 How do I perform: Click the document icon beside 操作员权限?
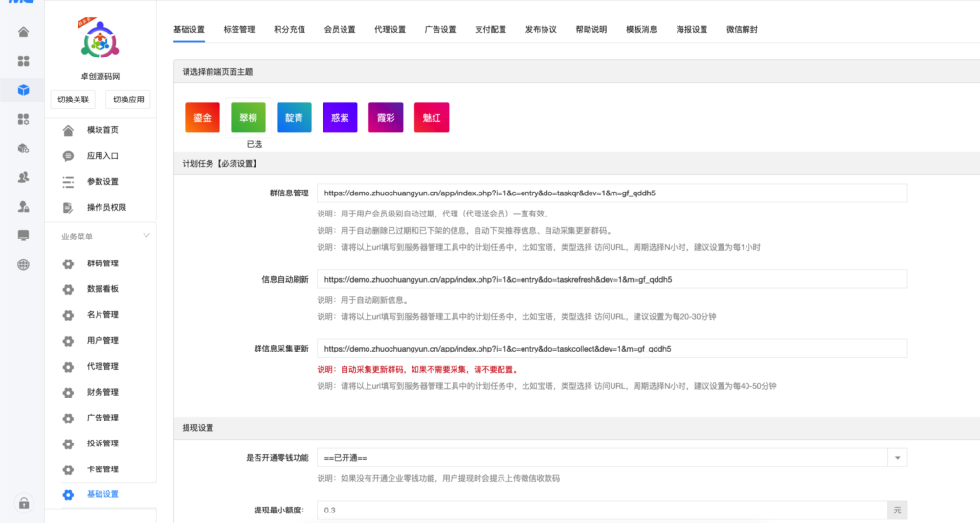(x=68, y=207)
